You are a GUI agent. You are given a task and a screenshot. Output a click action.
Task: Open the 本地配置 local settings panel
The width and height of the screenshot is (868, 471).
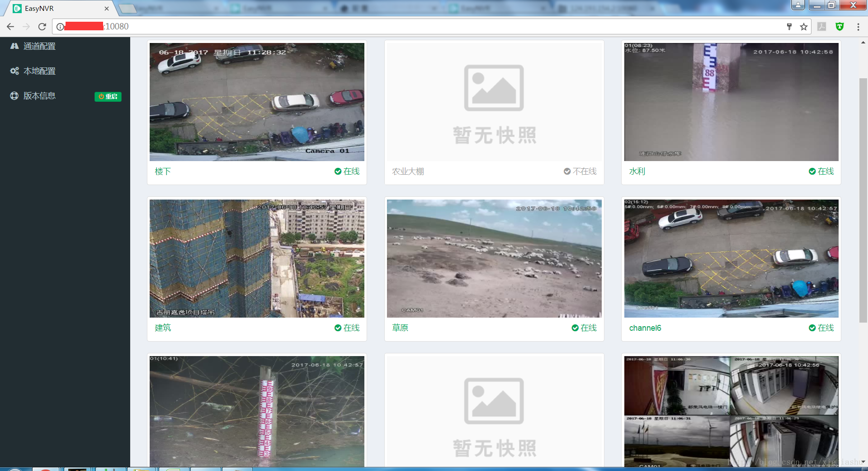[x=39, y=71]
